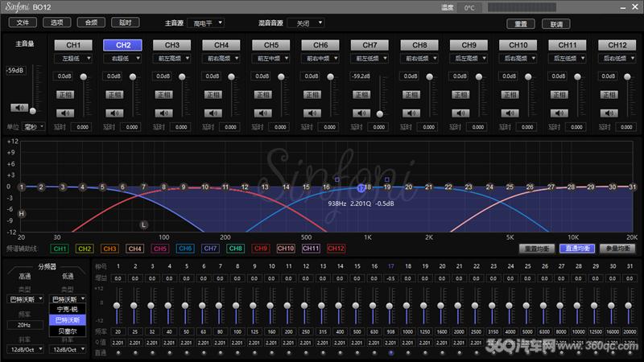Mute CH3 with its speaker icon

click(163, 113)
